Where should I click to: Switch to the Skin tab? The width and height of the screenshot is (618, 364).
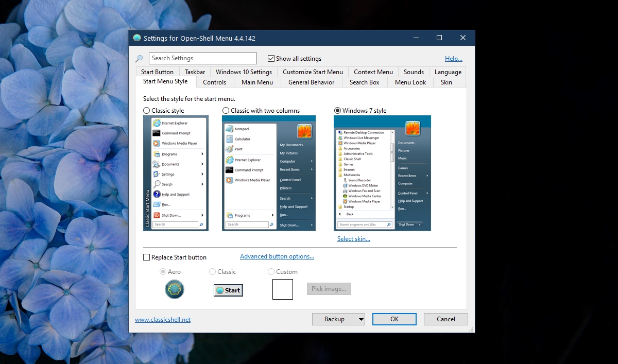point(446,82)
